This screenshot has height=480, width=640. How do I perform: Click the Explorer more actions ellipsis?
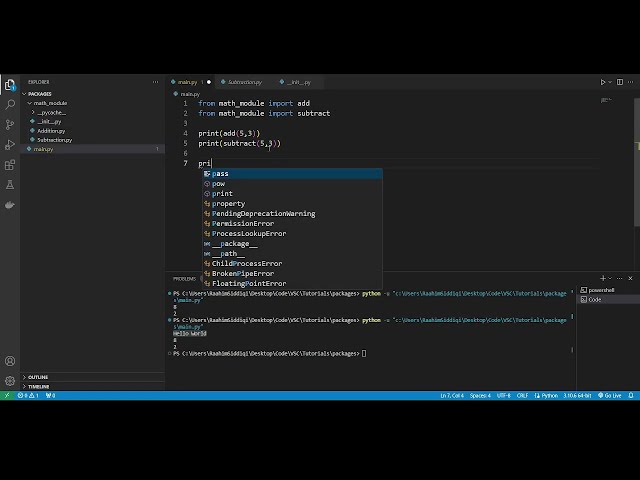[x=156, y=82]
